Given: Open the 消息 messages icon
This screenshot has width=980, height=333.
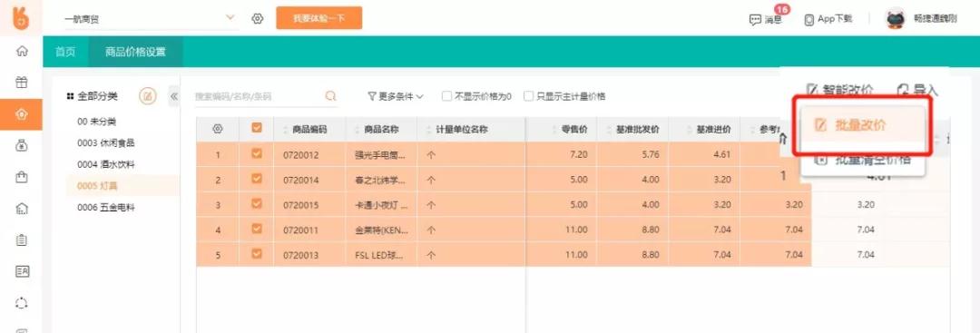Looking at the screenshot, I should 755,19.
